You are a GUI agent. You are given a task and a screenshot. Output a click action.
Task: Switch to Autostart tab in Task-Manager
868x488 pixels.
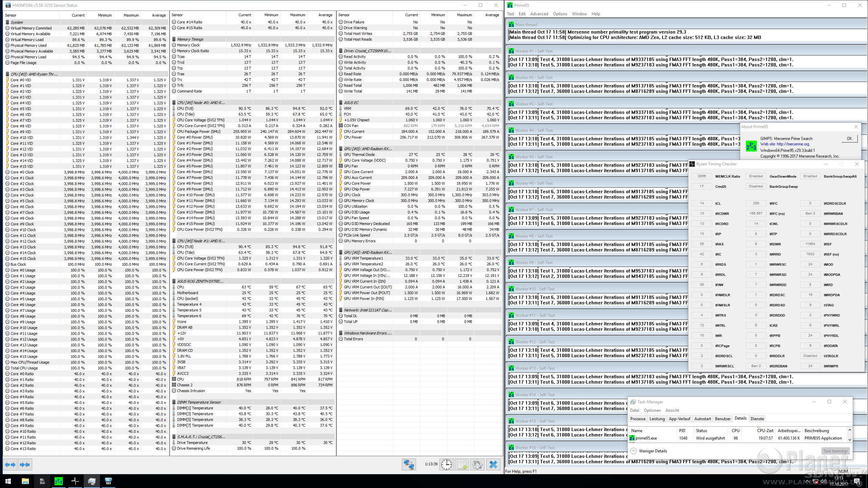702,419
